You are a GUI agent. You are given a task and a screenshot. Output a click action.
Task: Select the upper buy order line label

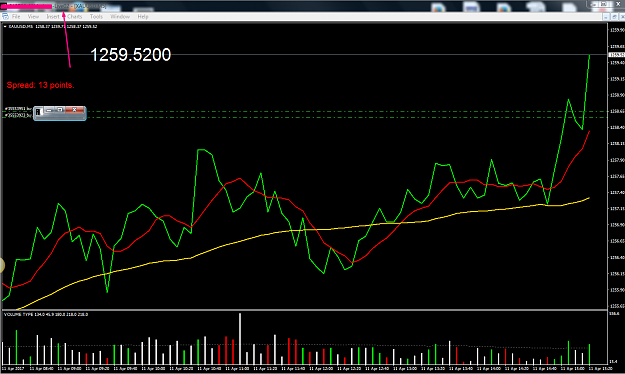click(x=18, y=108)
